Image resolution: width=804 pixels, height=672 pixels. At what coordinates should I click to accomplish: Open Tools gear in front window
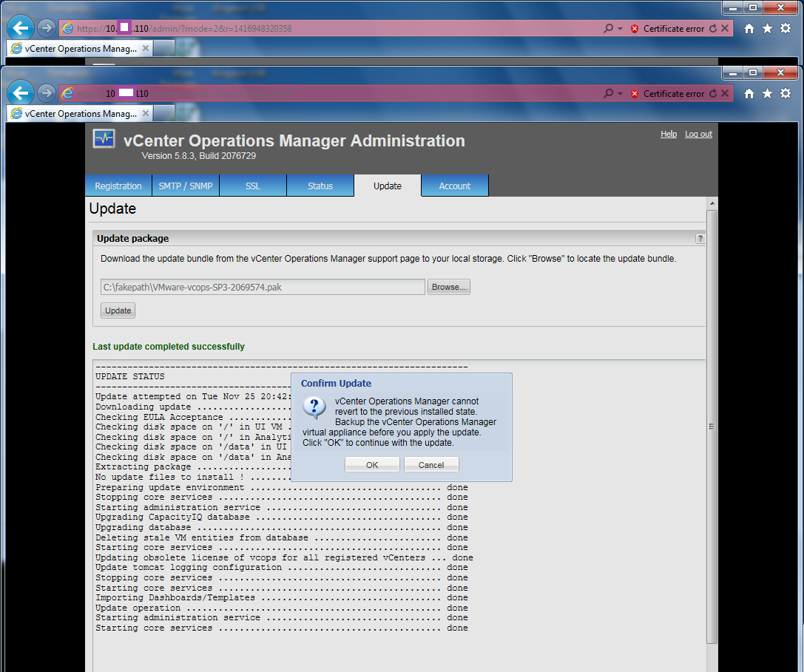786,93
